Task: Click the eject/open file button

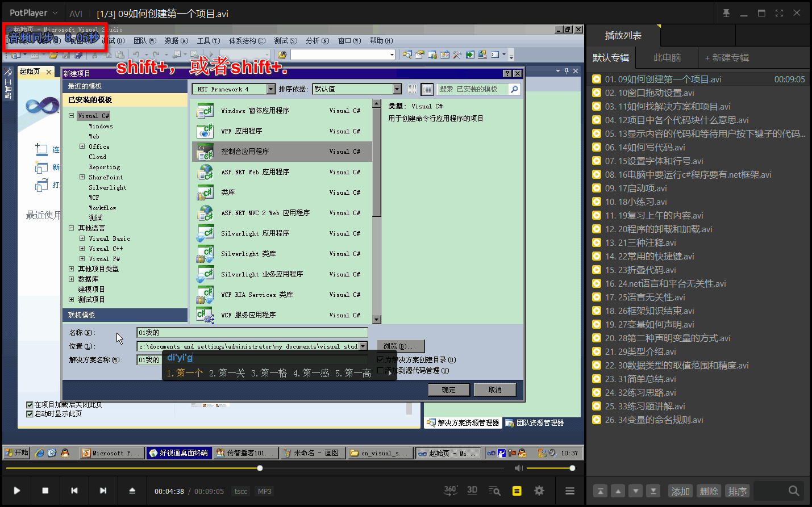Action: [132, 491]
